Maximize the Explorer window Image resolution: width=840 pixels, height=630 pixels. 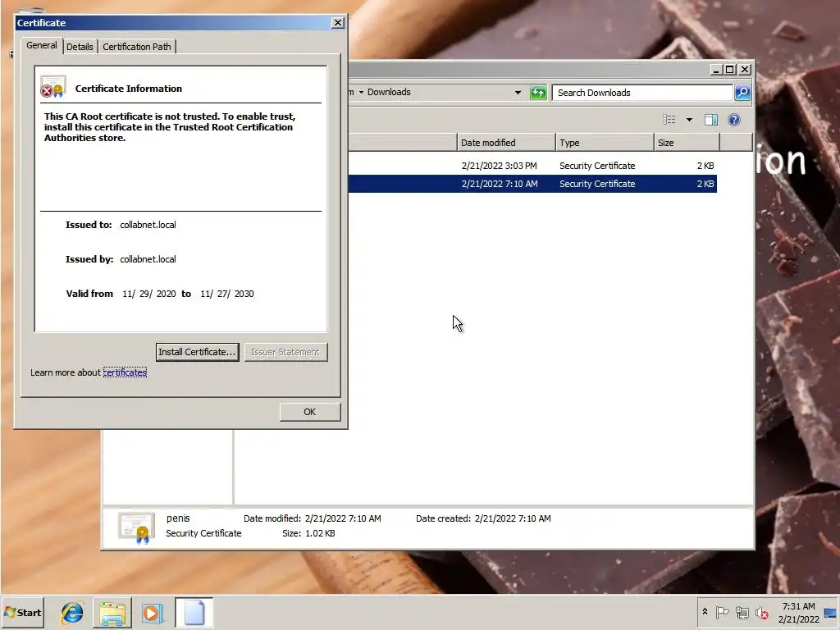click(729, 70)
